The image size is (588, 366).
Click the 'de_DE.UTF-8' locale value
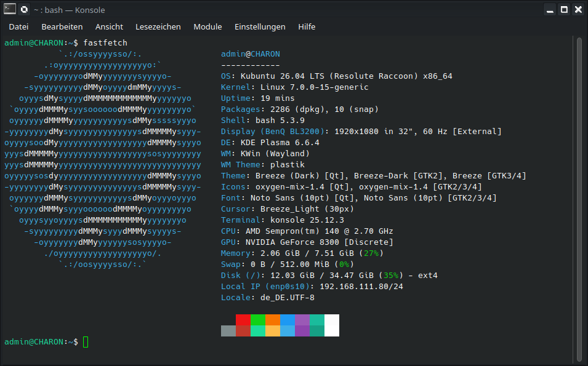[x=288, y=298]
